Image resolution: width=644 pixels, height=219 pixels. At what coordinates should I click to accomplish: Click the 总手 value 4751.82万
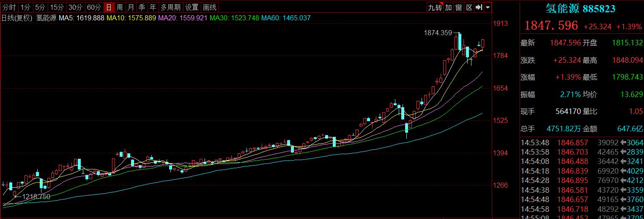pos(564,128)
